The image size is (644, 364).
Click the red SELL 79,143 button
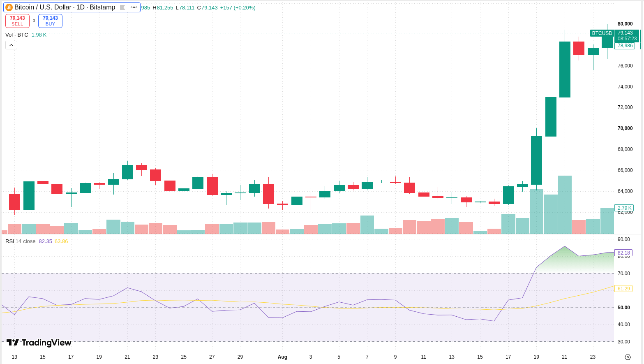point(17,21)
